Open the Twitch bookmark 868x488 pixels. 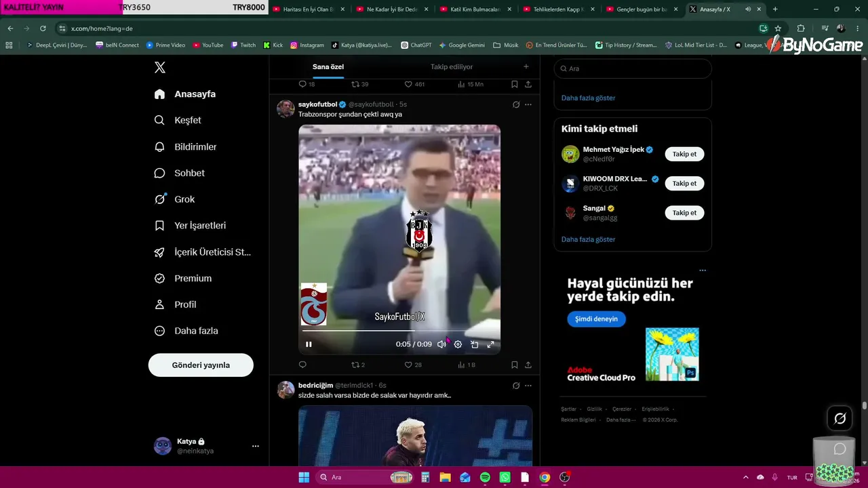[243, 45]
